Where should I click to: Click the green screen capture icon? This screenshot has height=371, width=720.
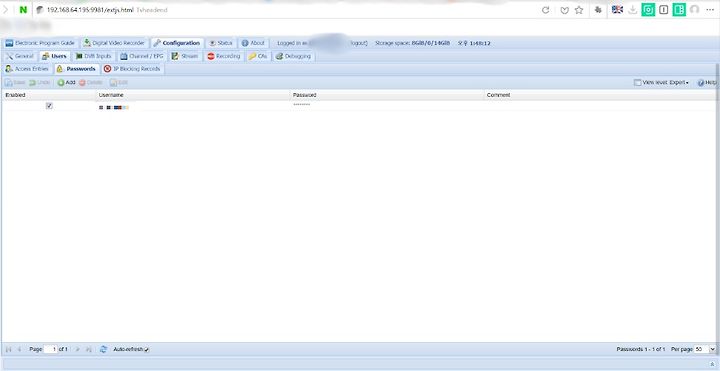(648, 10)
